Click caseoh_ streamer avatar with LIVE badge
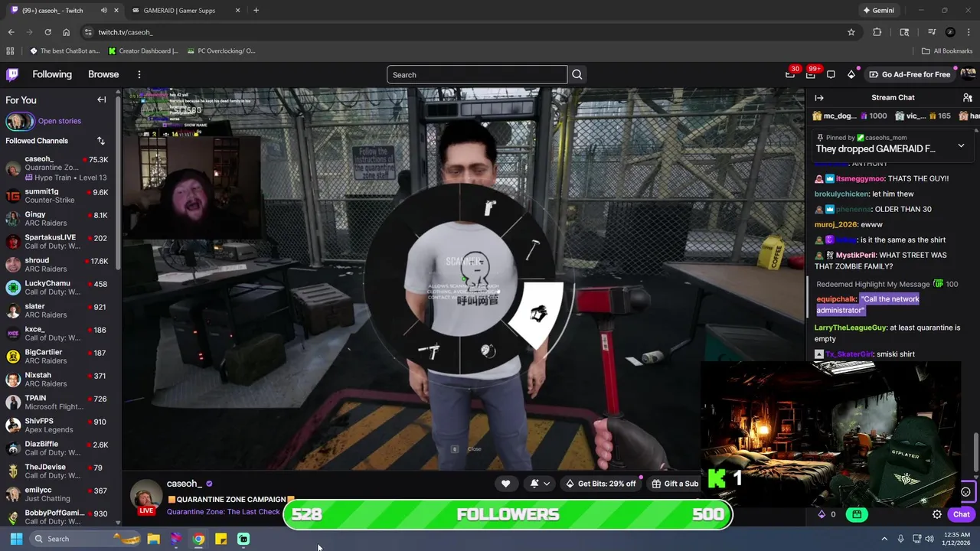Viewport: 980px width, 551px height. [x=146, y=497]
